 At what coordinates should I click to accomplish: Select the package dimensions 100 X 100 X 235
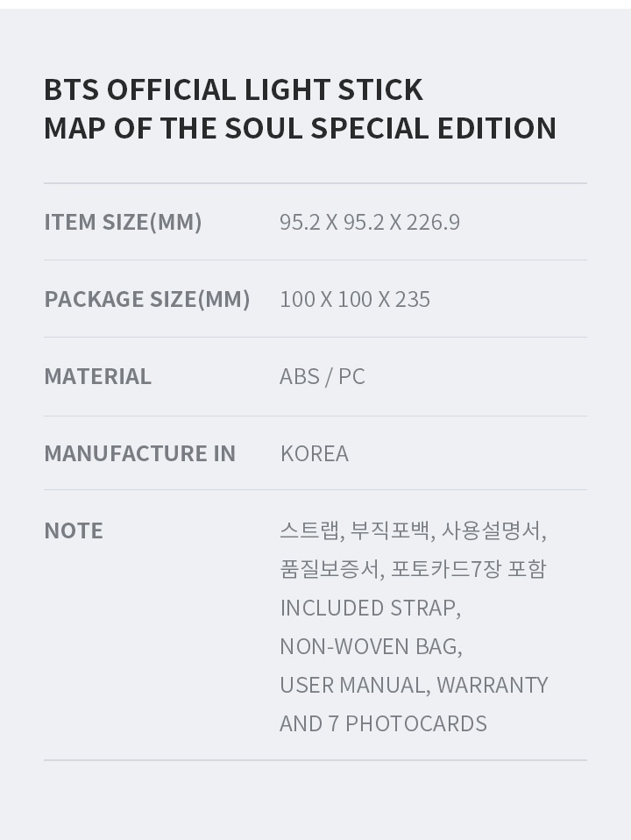[x=354, y=299]
